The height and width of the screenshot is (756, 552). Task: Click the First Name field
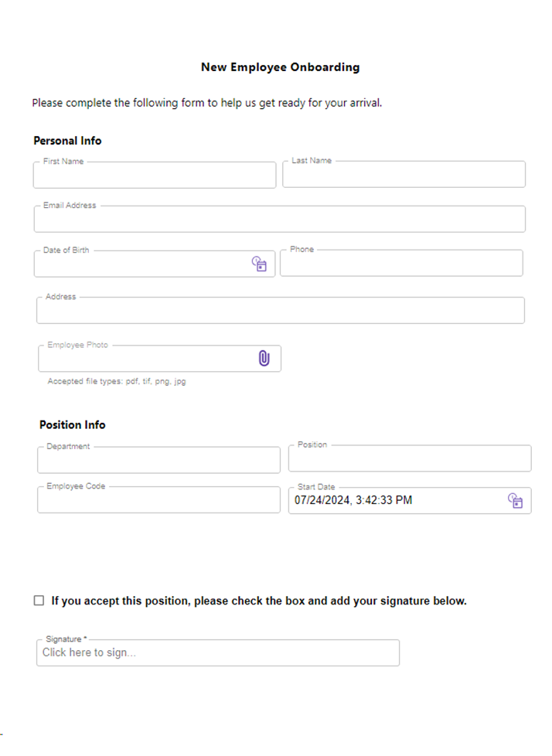coord(155,175)
